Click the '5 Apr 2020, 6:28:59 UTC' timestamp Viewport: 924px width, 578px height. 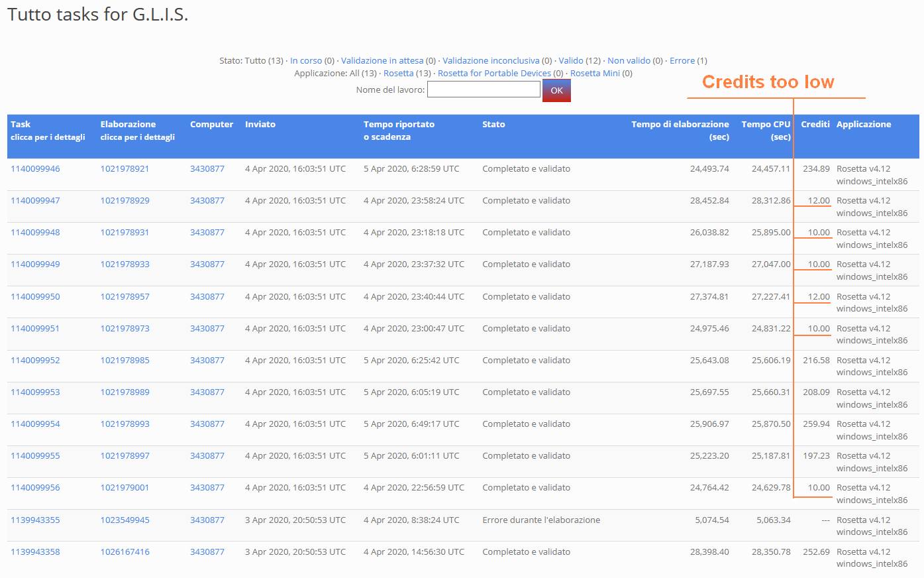pyautogui.click(x=411, y=168)
